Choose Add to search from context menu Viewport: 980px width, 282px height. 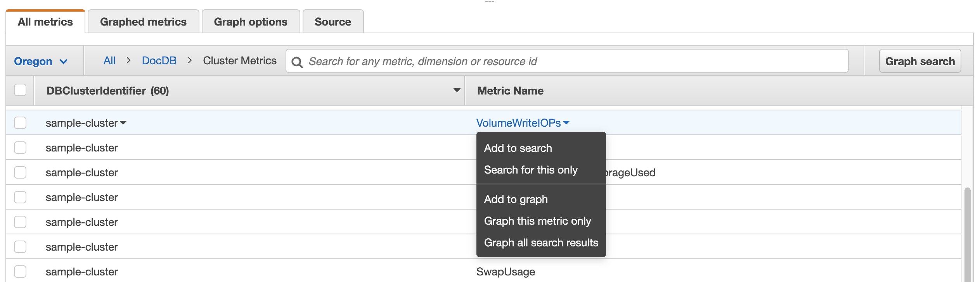coord(518,148)
